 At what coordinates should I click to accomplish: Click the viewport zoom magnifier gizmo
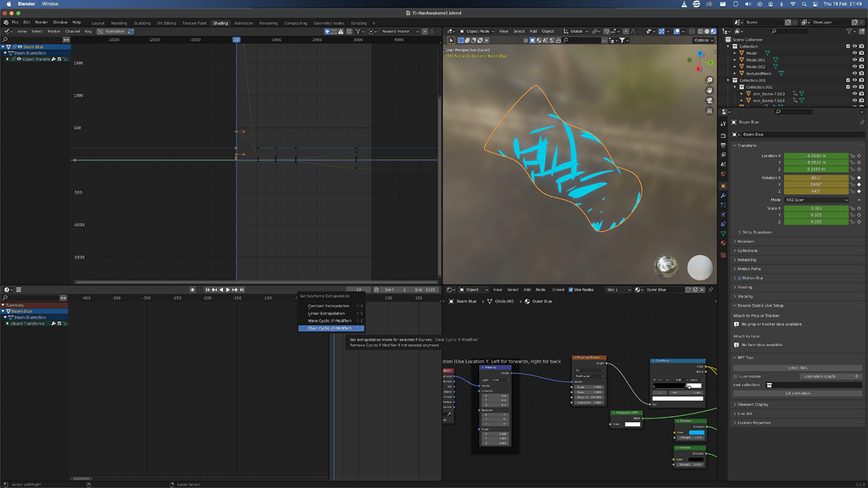[709, 80]
